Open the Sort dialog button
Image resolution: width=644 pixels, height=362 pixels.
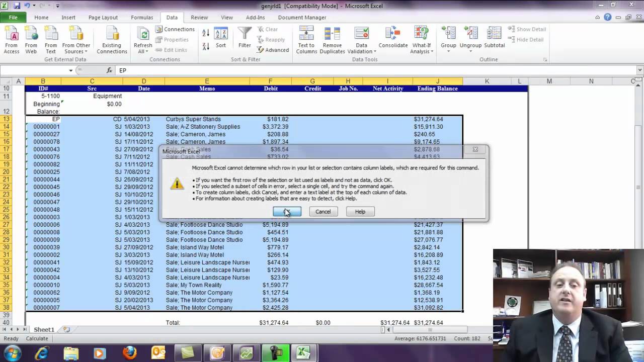click(x=221, y=38)
